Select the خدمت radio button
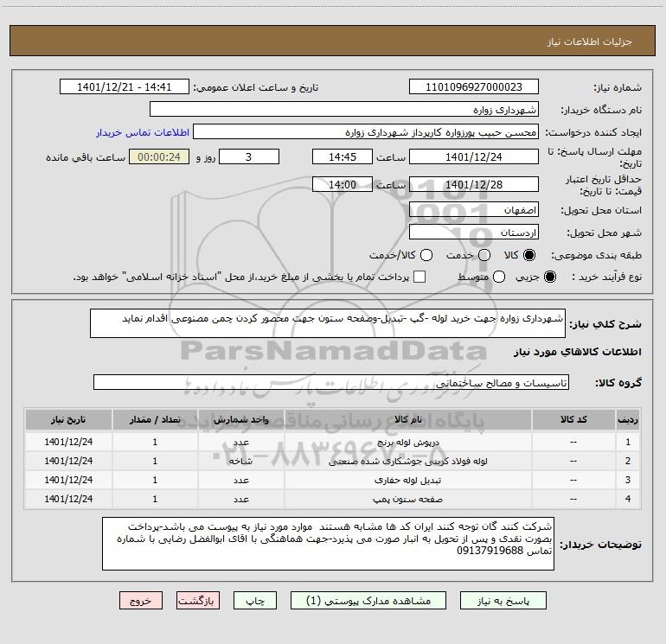 coord(484,255)
